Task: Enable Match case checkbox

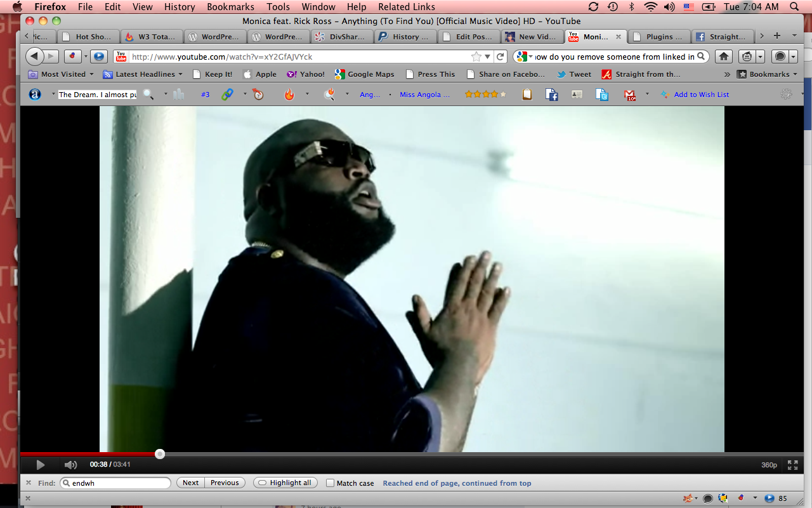Action: 330,483
